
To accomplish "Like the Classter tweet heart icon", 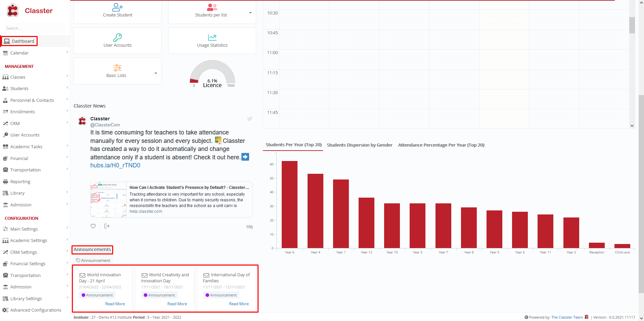I will click(x=93, y=226).
